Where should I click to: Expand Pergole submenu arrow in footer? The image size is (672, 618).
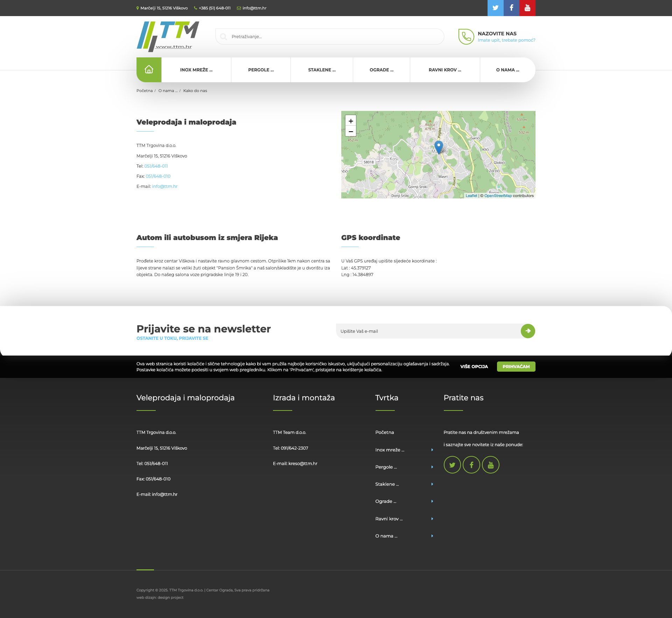[432, 467]
